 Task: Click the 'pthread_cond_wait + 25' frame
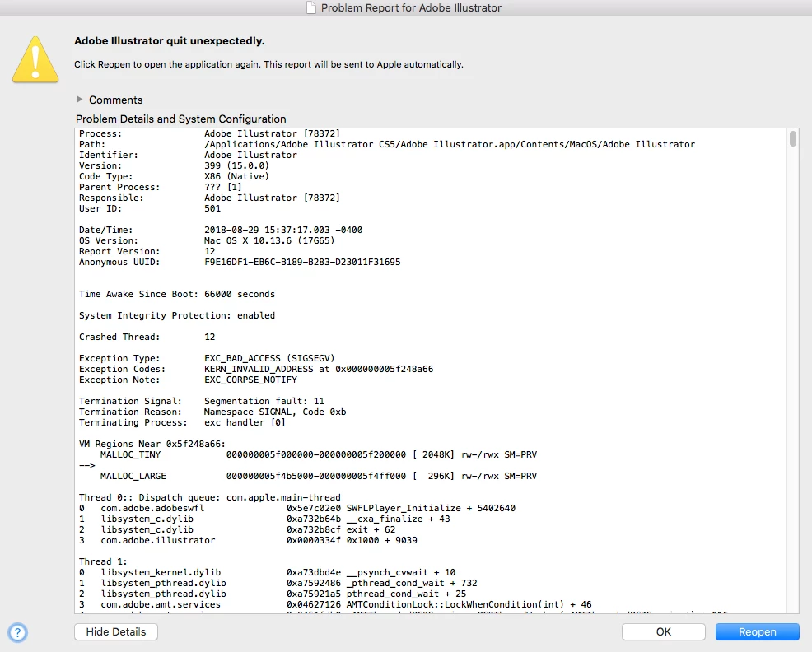click(273, 594)
